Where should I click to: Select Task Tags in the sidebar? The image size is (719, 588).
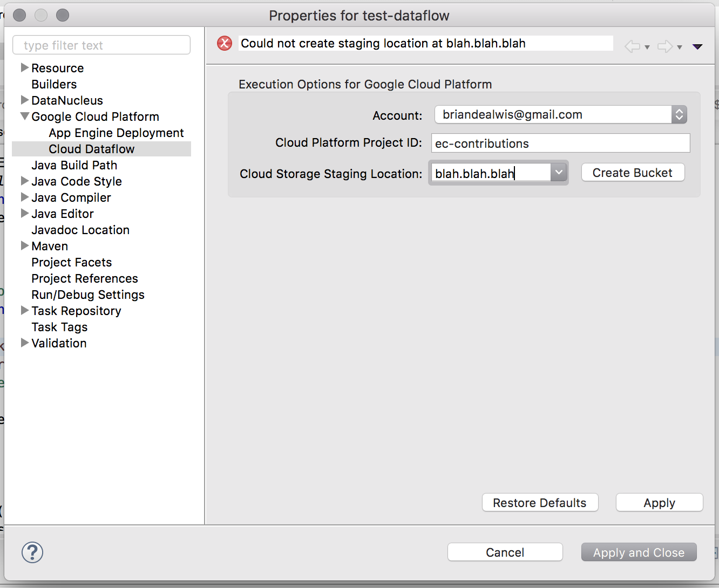click(59, 327)
